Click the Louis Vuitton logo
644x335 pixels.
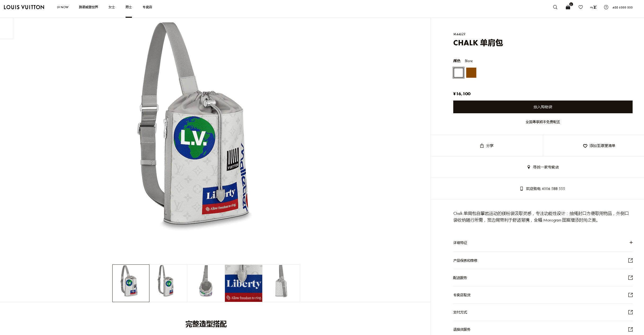click(x=24, y=7)
